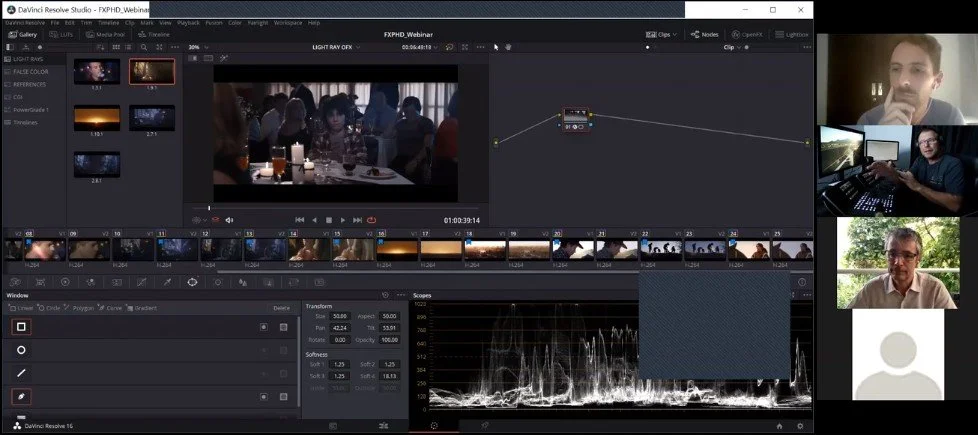Image resolution: width=978 pixels, height=435 pixels.
Task: Select the circle window shape
Action: [21, 350]
